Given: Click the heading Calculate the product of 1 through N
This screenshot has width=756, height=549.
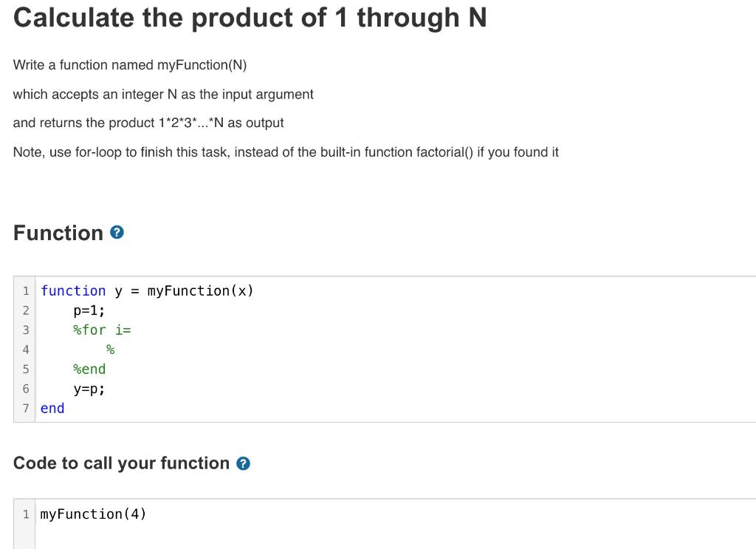Looking at the screenshot, I should (x=250, y=17).
